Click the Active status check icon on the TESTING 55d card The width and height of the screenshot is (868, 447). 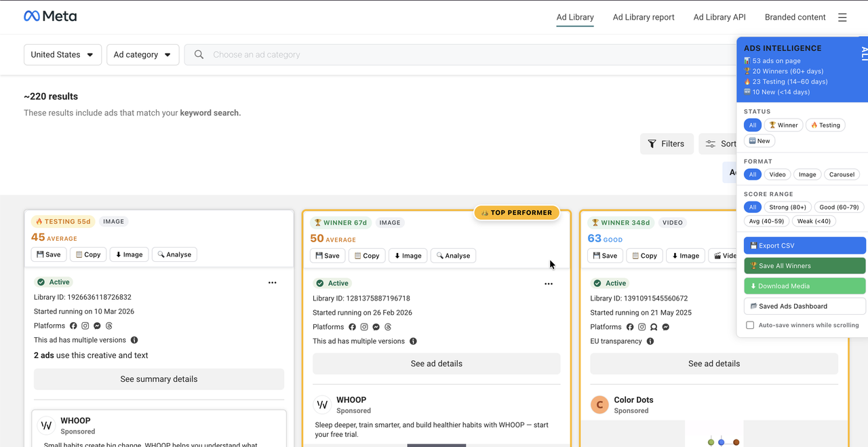41,282
